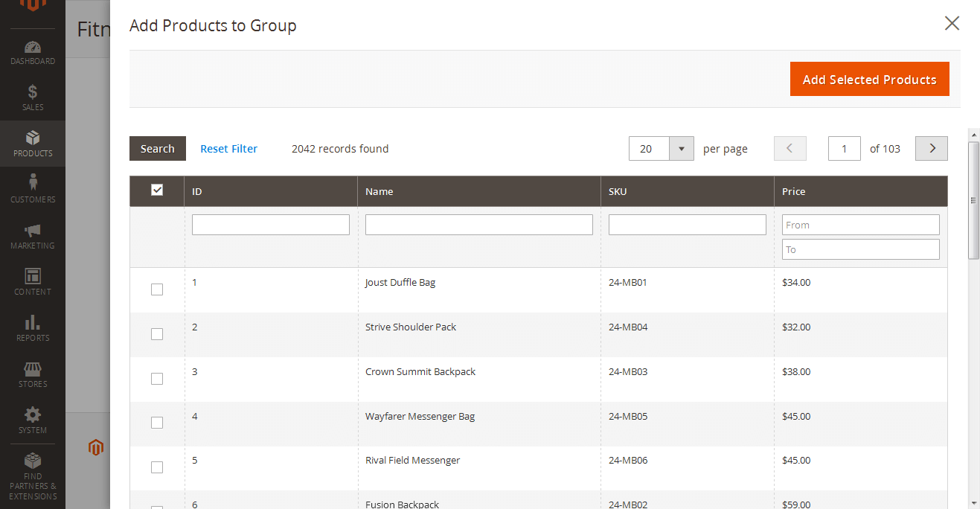Select the Customers sidebar icon
Image resolution: width=980 pixels, height=509 pixels.
[32, 189]
